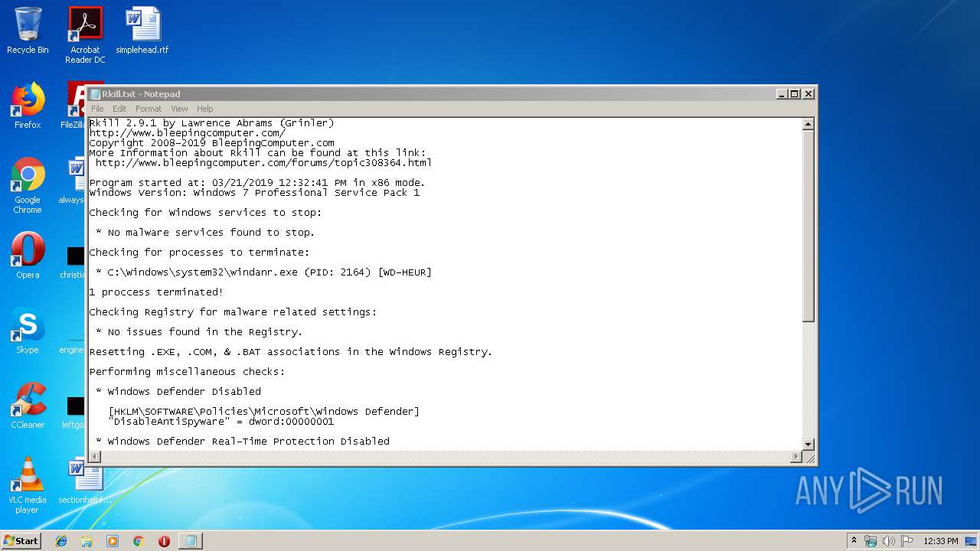Open the View menu in Notepad
The width and height of the screenshot is (980, 551).
tap(179, 109)
